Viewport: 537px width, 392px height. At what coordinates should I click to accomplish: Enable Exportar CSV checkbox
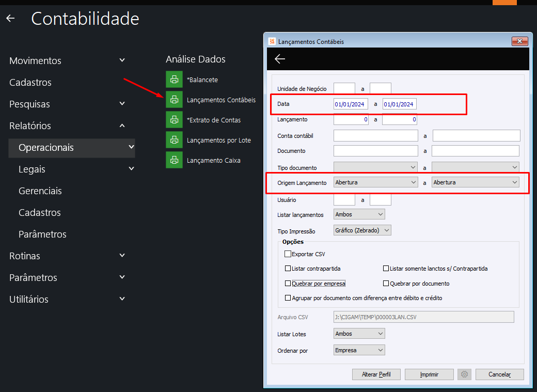click(288, 254)
